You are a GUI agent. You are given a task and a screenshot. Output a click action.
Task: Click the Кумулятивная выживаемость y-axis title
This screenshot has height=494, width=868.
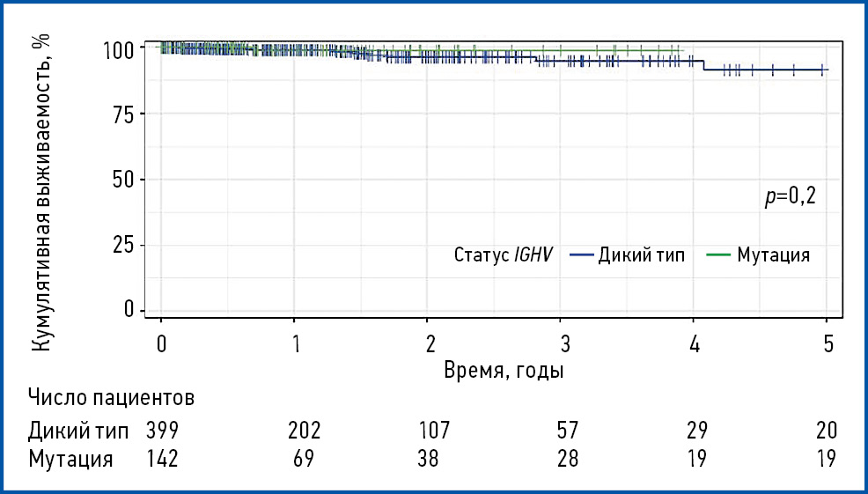(x=40, y=192)
